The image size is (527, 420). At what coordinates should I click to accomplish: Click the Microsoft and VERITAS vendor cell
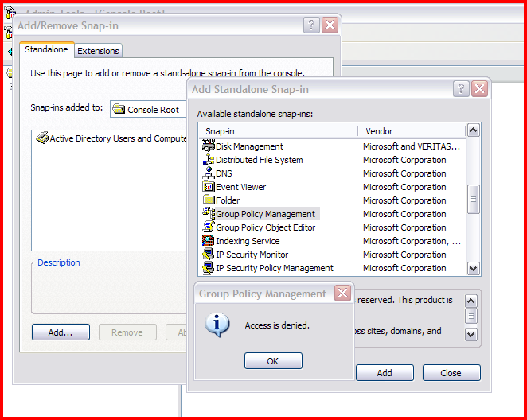[412, 146]
